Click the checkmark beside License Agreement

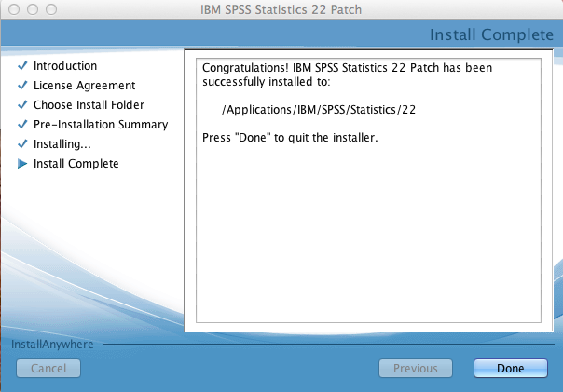22,85
